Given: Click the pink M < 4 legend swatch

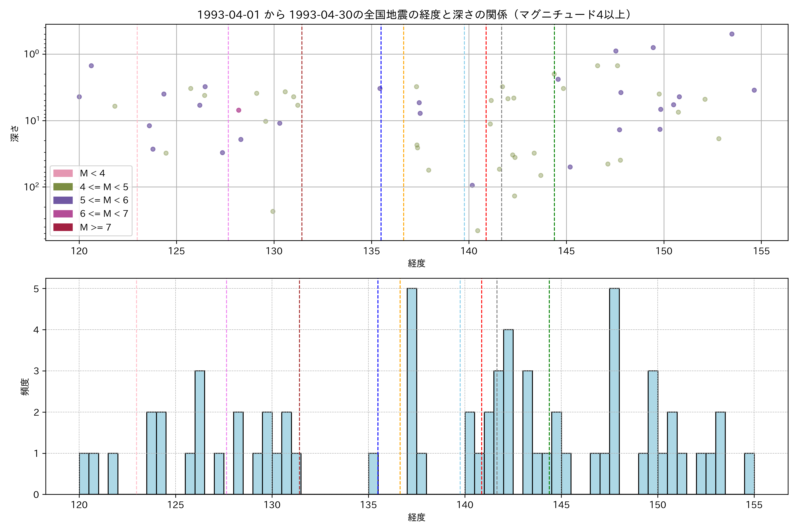Looking at the screenshot, I should (x=63, y=173).
